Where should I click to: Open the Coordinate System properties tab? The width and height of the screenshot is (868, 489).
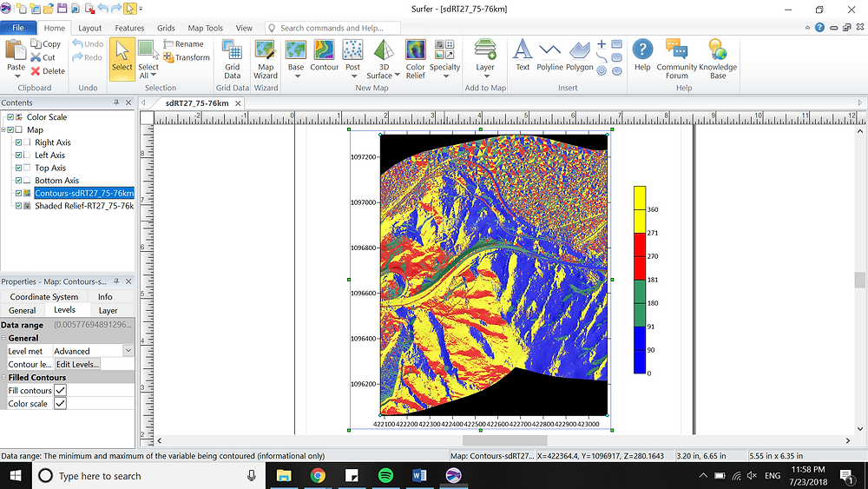[44, 297]
